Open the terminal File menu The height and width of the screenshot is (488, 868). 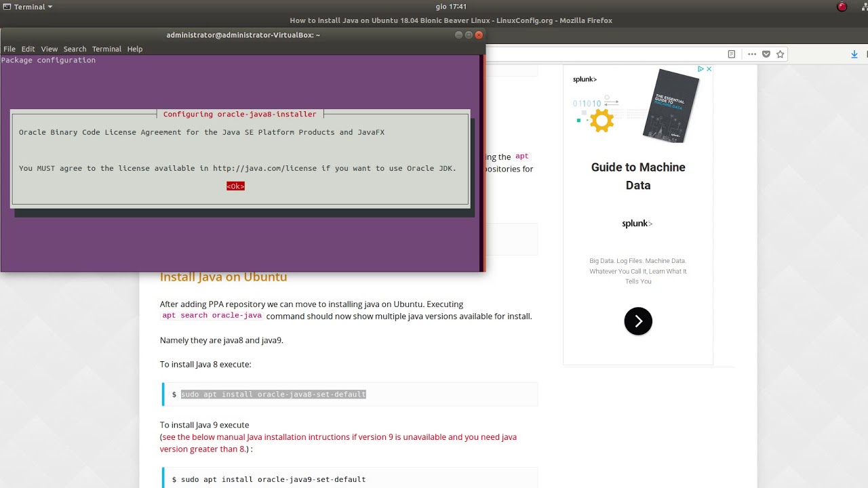(9, 49)
